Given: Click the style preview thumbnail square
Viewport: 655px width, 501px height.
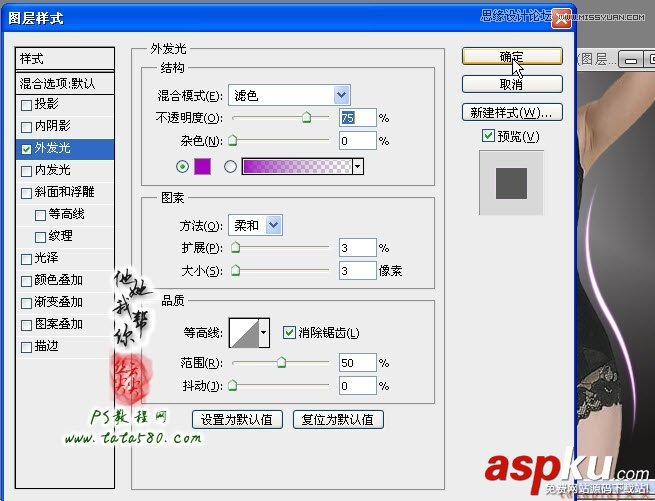Looking at the screenshot, I should point(511,183).
